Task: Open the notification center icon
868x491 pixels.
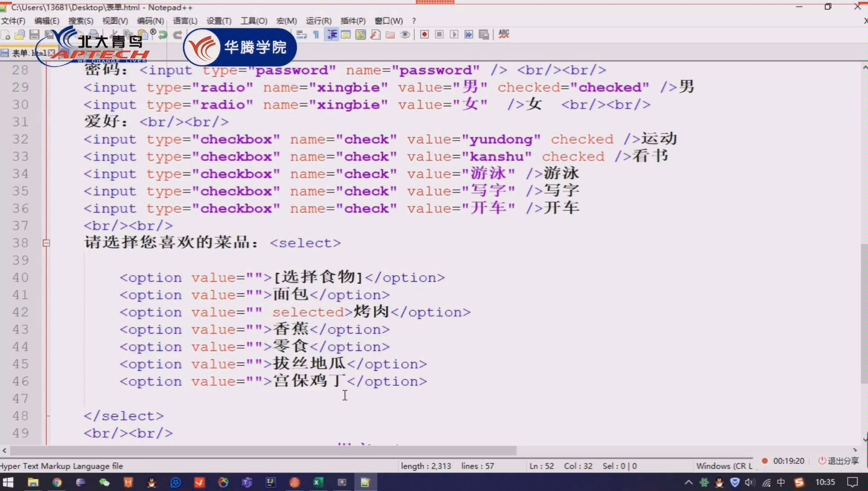Action: pyautogui.click(x=852, y=482)
